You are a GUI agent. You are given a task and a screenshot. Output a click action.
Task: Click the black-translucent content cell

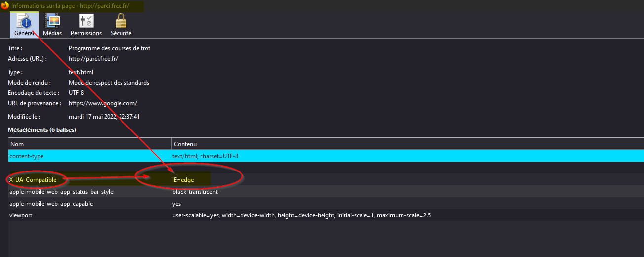[x=195, y=192]
